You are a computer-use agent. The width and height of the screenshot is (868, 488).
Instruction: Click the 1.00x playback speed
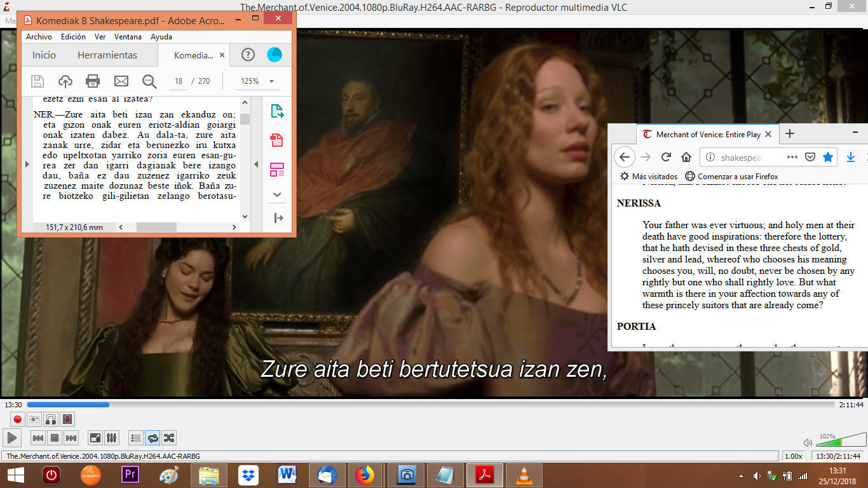(794, 456)
